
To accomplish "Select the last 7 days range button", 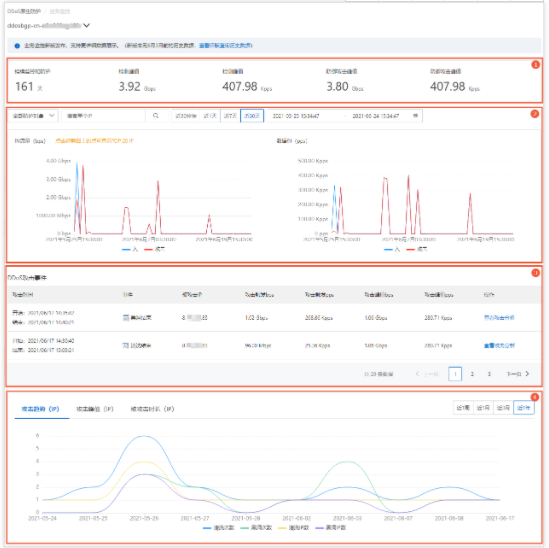I will [230, 116].
